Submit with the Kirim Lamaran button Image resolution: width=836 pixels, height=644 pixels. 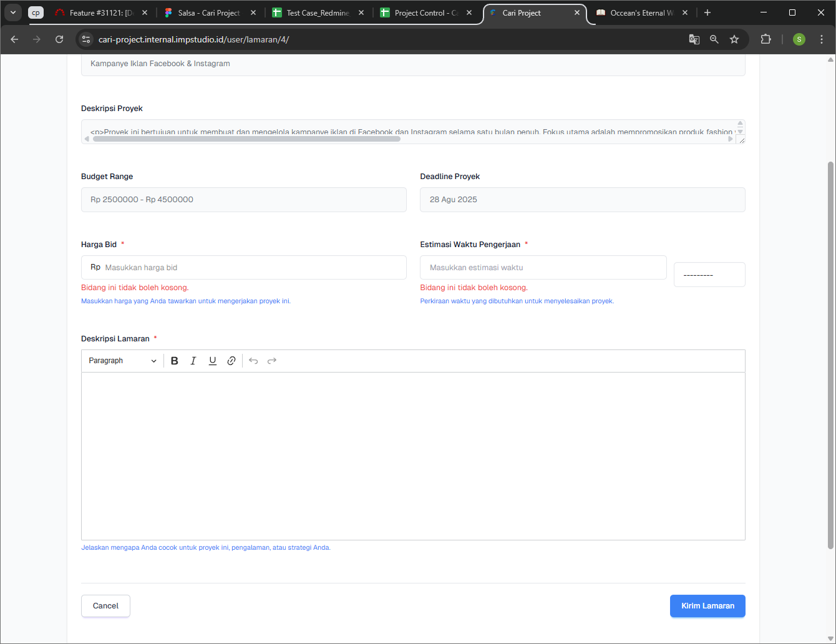pyautogui.click(x=707, y=606)
